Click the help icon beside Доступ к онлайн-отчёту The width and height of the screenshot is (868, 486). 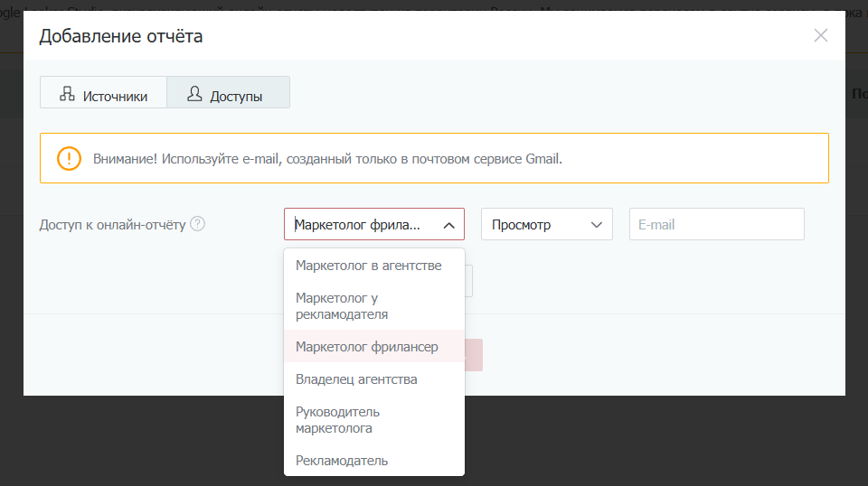[x=198, y=224]
